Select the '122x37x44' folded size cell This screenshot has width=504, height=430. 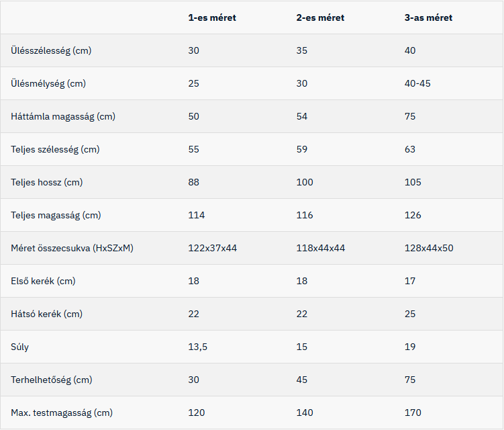pyautogui.click(x=213, y=248)
